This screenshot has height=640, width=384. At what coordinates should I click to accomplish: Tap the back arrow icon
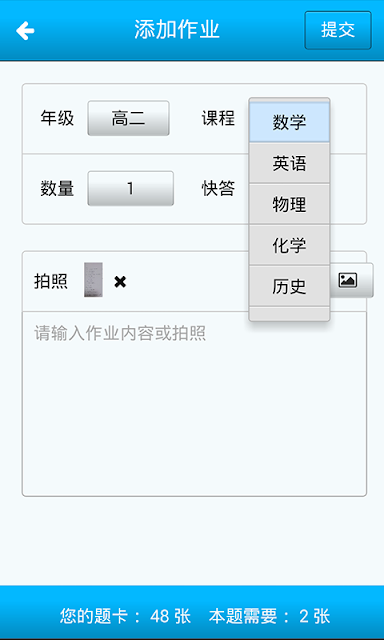(25, 31)
